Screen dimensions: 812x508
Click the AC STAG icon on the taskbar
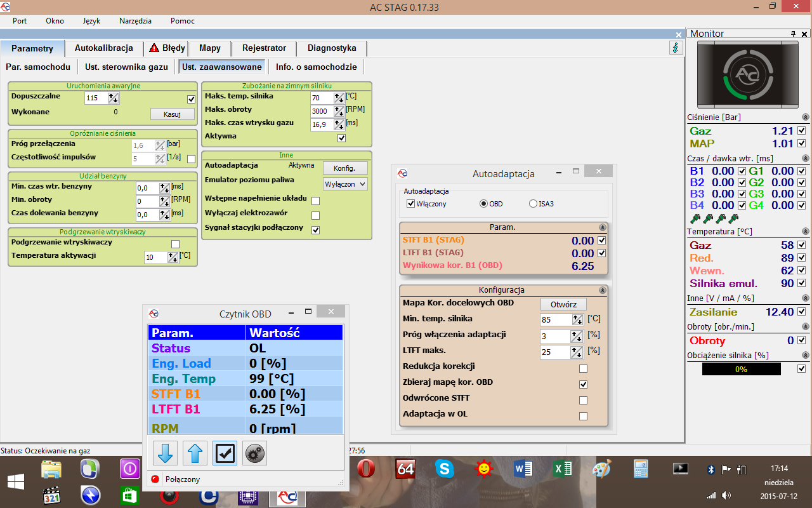287,498
